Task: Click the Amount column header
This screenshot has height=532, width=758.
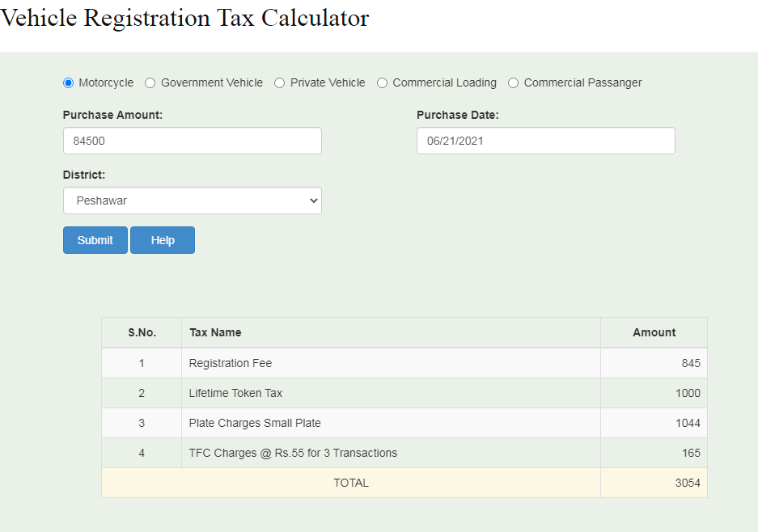Action: pyautogui.click(x=654, y=332)
